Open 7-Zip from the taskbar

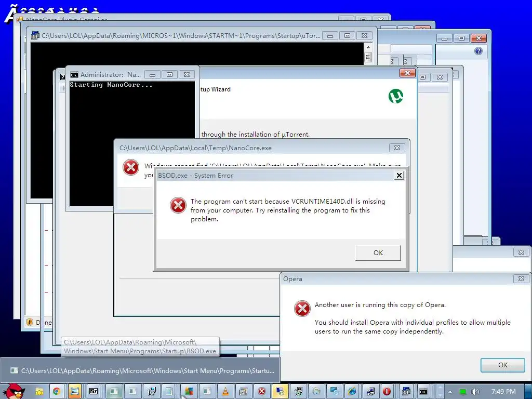click(x=94, y=392)
